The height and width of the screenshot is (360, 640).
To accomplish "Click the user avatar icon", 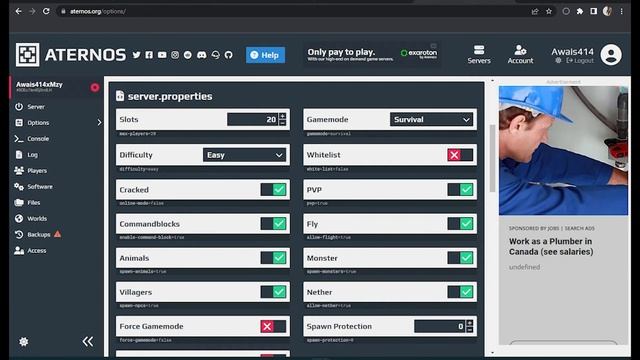I will tap(611, 55).
